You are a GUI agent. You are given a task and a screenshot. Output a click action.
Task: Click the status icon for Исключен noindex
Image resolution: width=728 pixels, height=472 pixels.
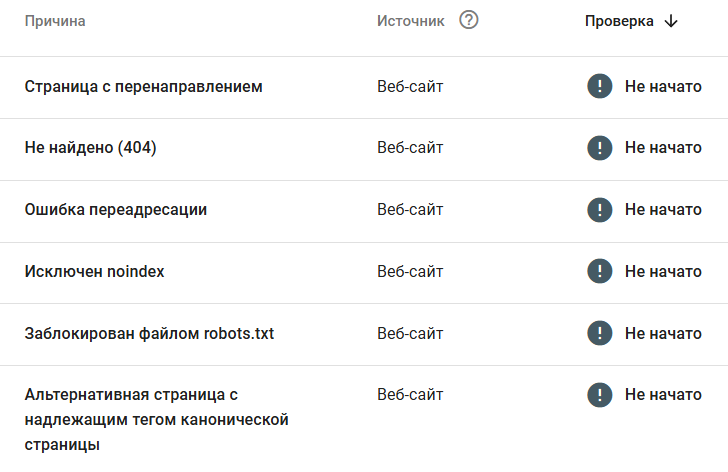pyautogui.click(x=600, y=272)
